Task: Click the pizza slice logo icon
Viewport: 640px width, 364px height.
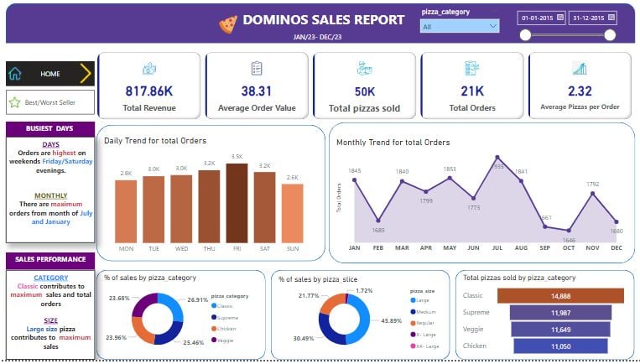Action: [227, 23]
